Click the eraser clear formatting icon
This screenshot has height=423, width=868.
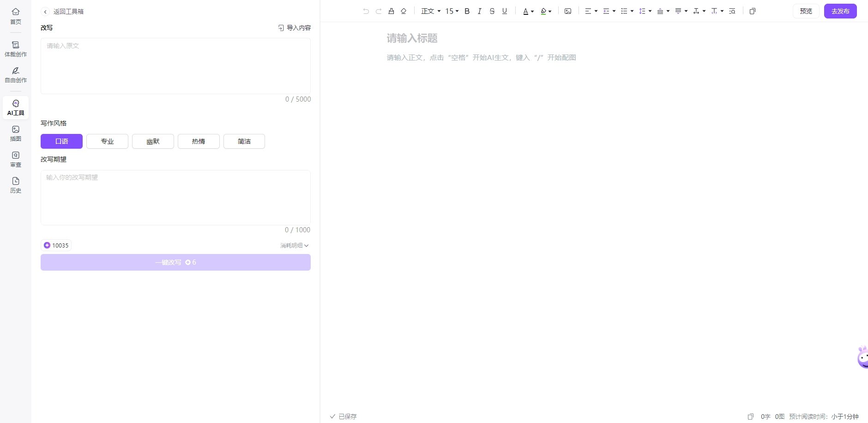404,11
